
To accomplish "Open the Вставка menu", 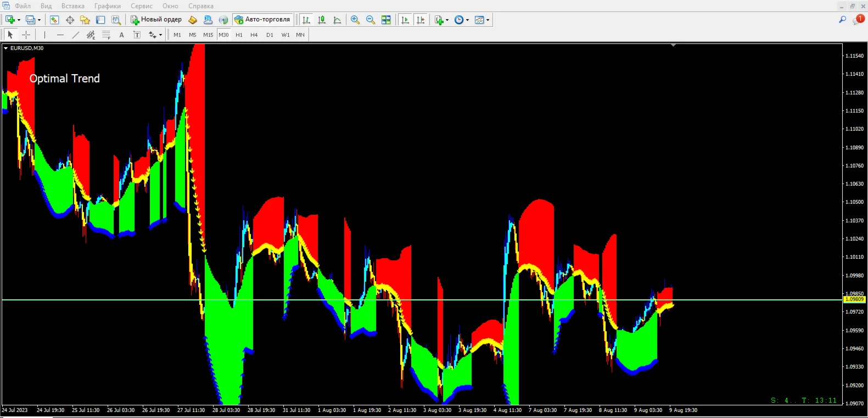I will (x=73, y=6).
